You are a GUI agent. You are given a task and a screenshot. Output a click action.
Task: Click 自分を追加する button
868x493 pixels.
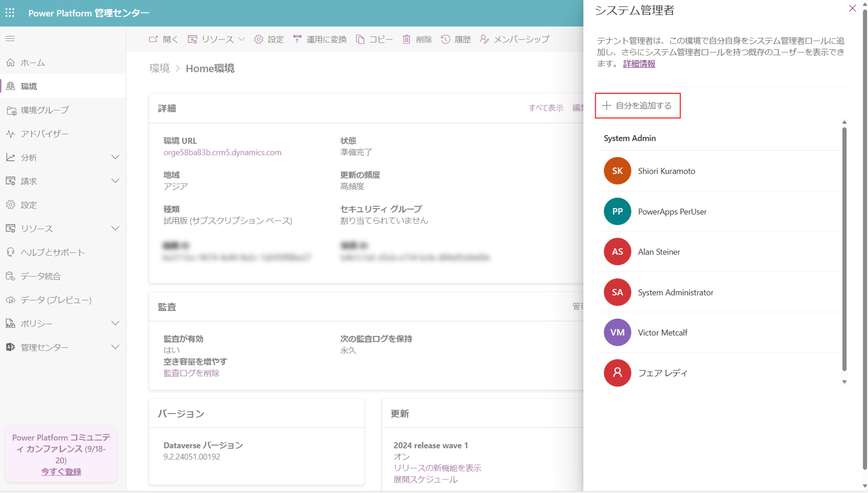click(637, 106)
